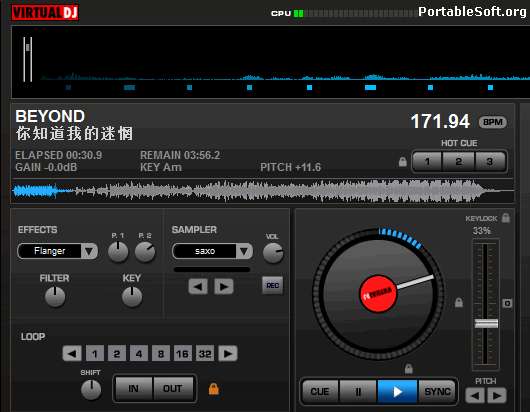Select the 16-beat loop button
530x412 pixels.
pyautogui.click(x=183, y=354)
